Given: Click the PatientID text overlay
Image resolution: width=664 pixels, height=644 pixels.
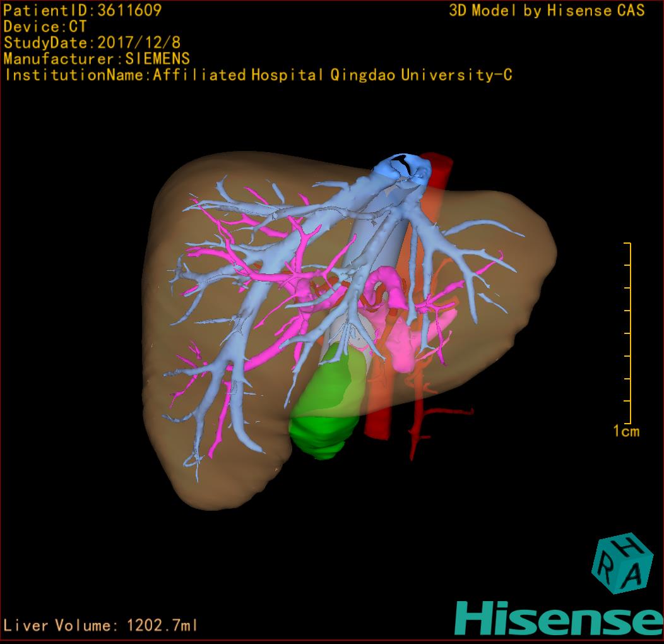Looking at the screenshot, I should pos(82,10).
